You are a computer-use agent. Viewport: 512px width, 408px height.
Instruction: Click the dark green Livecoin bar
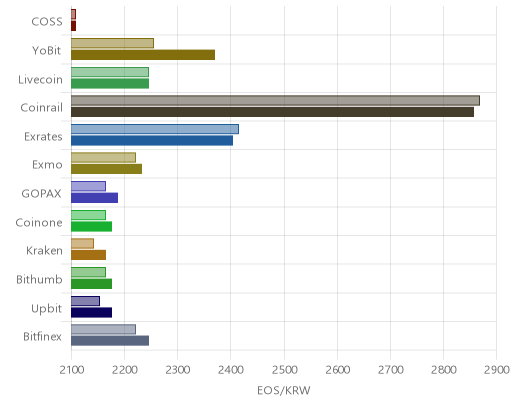coord(110,83)
